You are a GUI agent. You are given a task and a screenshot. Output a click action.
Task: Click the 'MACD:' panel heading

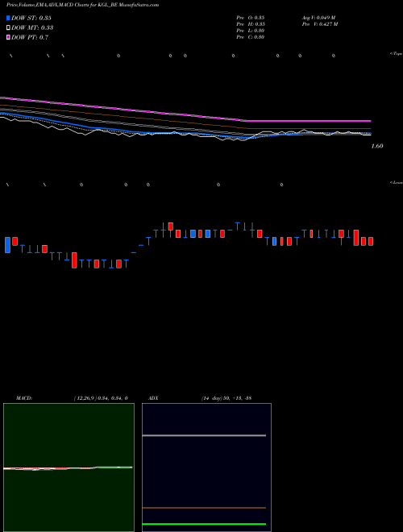coord(24,398)
